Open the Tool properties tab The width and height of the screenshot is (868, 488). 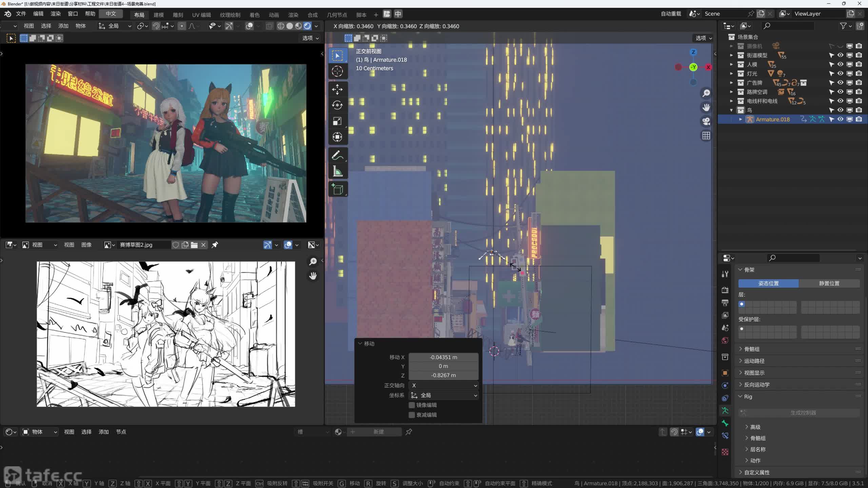725,274
